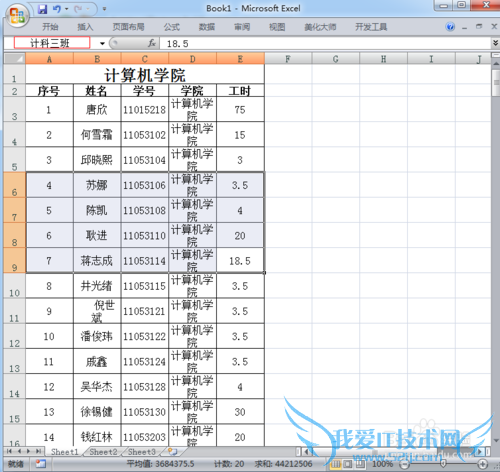Click the formula bar showing 18.5

click(325, 44)
